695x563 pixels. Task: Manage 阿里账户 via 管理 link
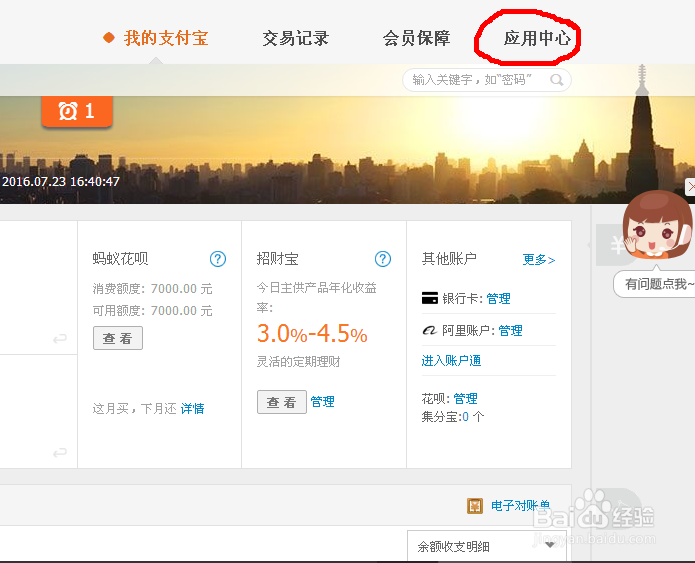click(x=510, y=331)
